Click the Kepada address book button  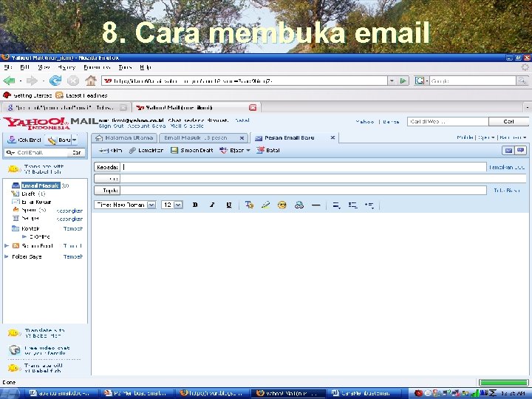tap(107, 167)
